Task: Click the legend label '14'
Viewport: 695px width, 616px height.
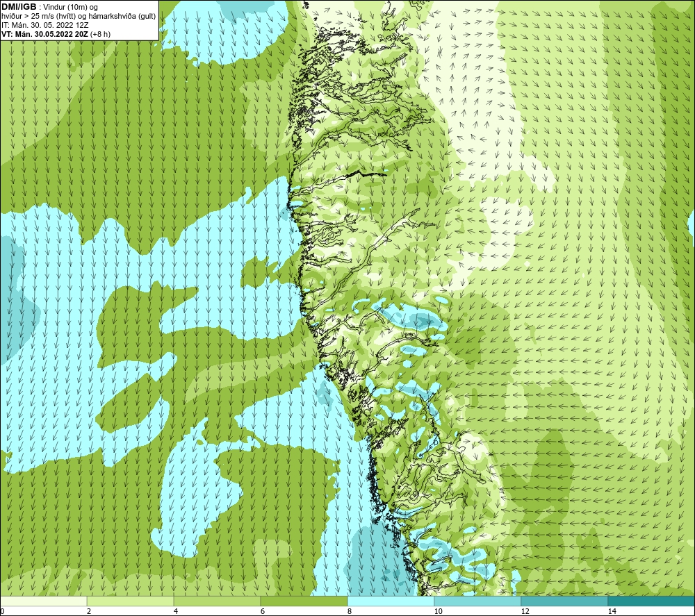Action: point(612,611)
